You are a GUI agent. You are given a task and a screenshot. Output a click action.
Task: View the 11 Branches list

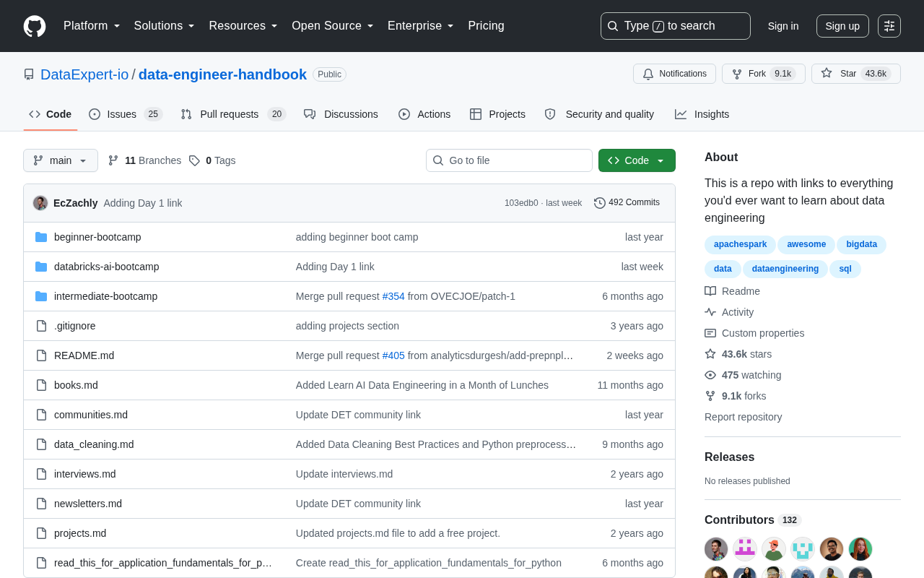coord(144,160)
